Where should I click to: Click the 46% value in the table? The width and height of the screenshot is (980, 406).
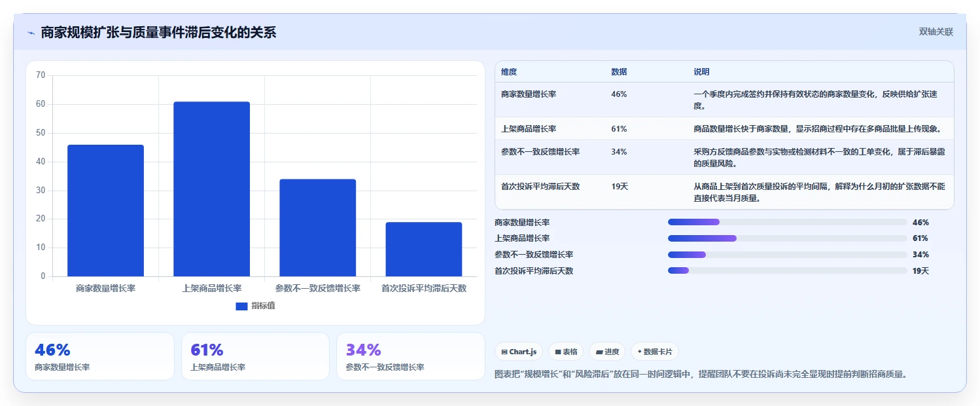[619, 94]
